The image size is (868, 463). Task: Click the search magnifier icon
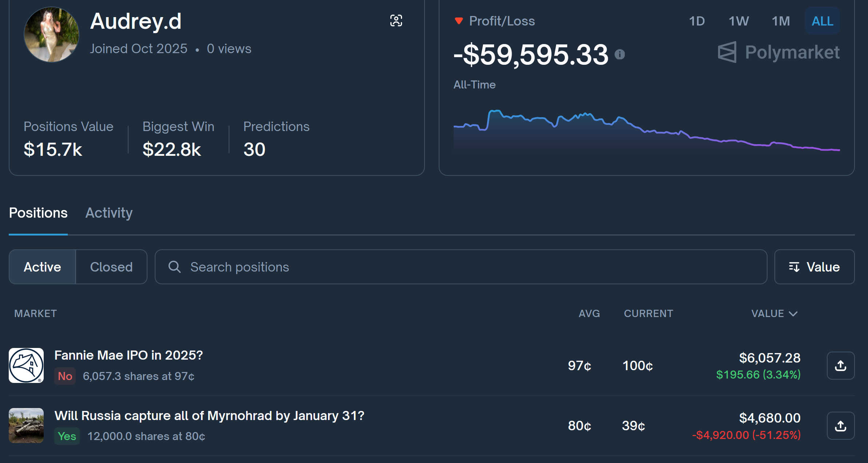(x=174, y=267)
